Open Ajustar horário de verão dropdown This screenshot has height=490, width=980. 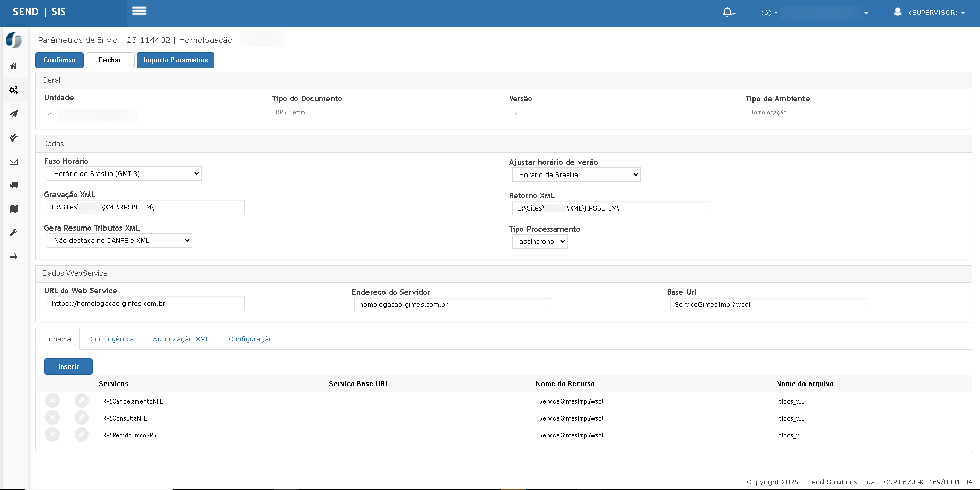(x=576, y=174)
